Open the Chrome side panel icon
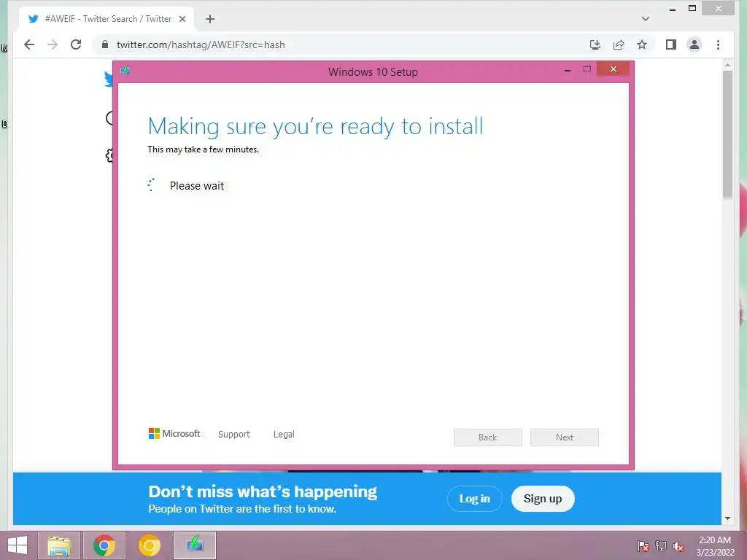 671,44
